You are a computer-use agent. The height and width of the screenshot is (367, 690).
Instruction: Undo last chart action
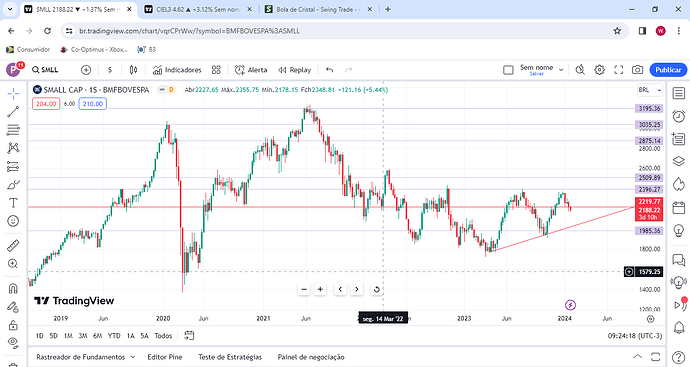[330, 70]
